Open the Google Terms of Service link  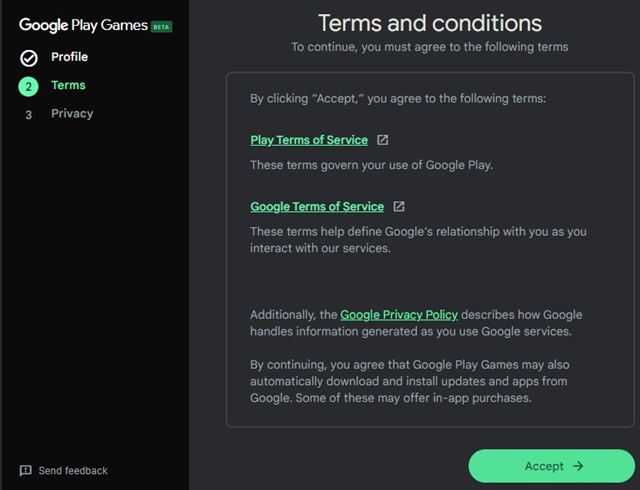click(x=317, y=207)
